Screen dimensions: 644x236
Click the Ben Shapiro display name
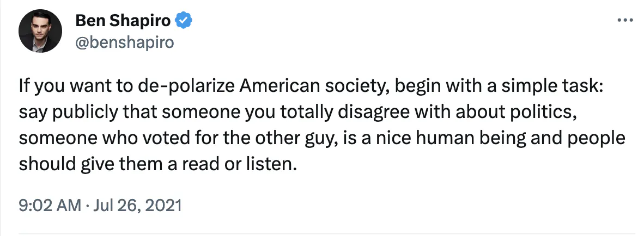[x=123, y=20]
